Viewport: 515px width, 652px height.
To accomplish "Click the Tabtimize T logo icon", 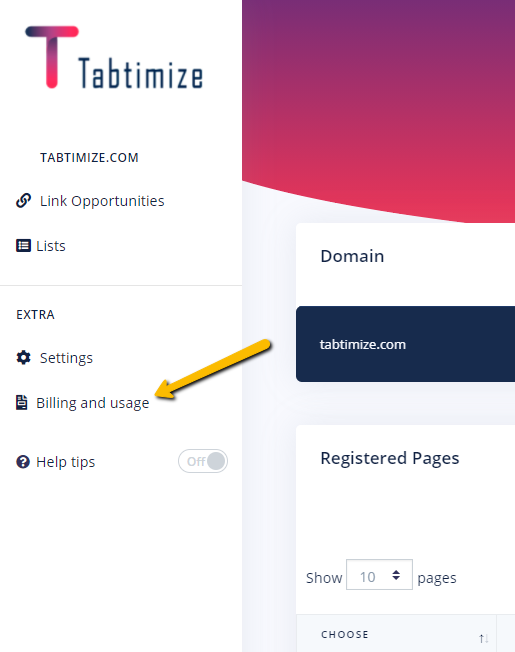I will point(52,57).
